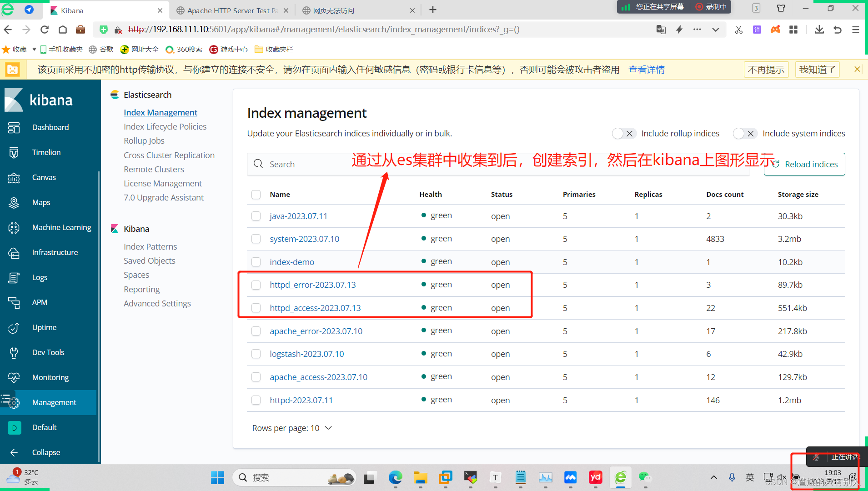Screen dimensions: 868x491
Task: Click the Windows taskbar search box
Action: click(x=294, y=477)
